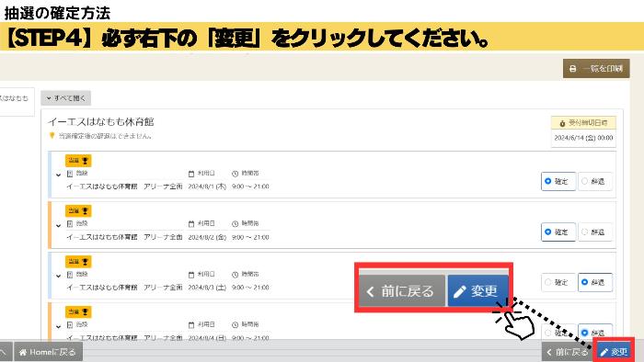Click the stopwatch icon in 受付締切日時 header
Screen dimensions: 644x362
pos(562,123)
